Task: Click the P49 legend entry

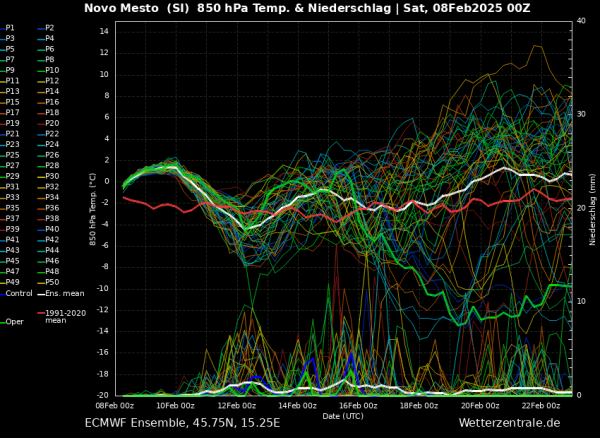Action: [10, 282]
